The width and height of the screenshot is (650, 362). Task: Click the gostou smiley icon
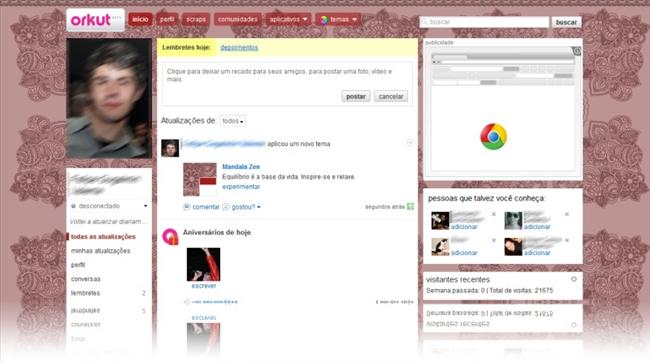pyautogui.click(x=226, y=207)
